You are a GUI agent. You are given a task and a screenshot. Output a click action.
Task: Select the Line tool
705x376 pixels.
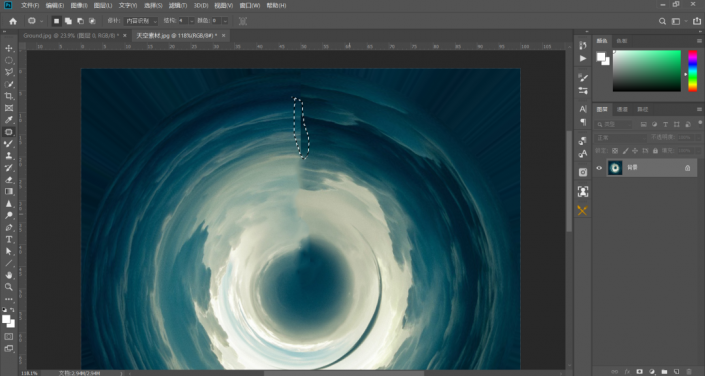[x=9, y=263]
